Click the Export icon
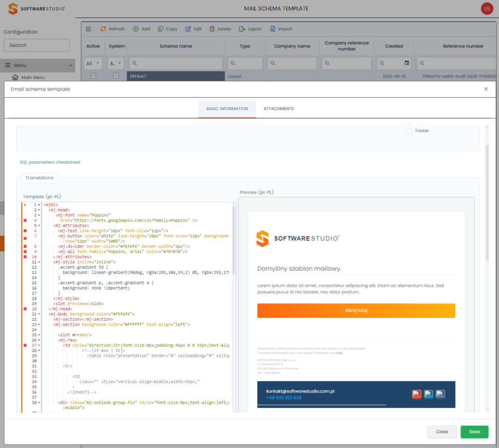 (242, 29)
